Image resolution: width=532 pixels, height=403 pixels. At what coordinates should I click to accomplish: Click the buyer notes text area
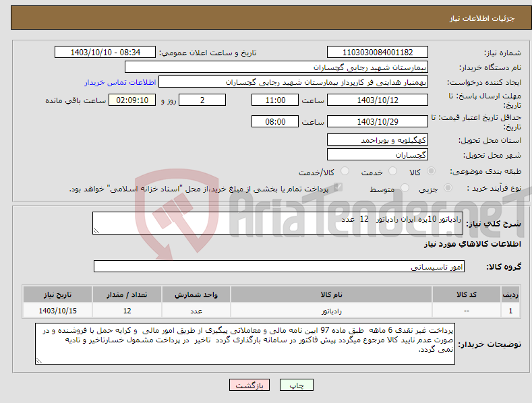[x=245, y=344]
